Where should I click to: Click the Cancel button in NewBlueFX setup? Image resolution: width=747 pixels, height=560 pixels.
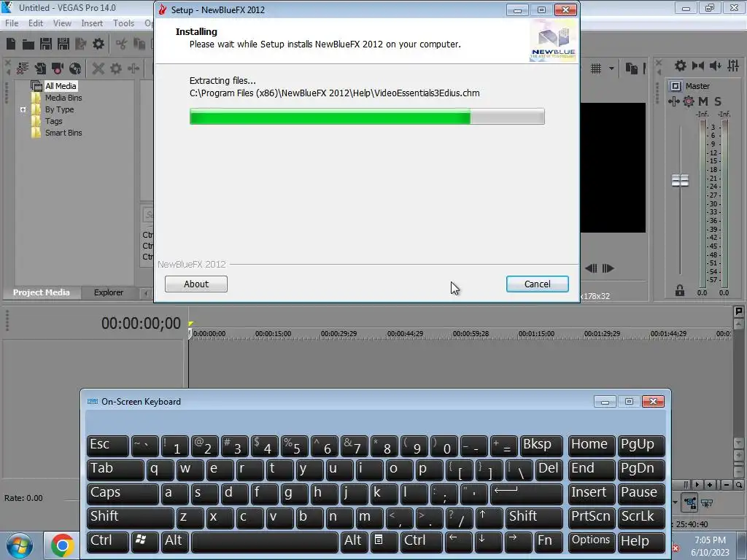(x=538, y=284)
